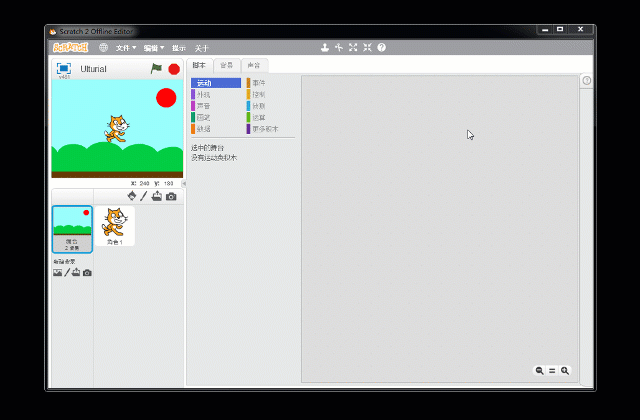
Task: Click the red sun circle on stage
Action: (166, 98)
